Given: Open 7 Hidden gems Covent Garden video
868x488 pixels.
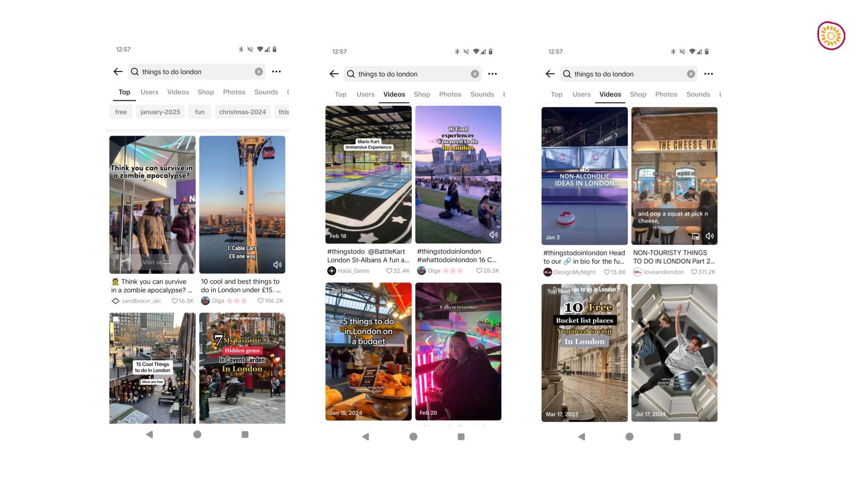Looking at the screenshot, I should click(242, 368).
